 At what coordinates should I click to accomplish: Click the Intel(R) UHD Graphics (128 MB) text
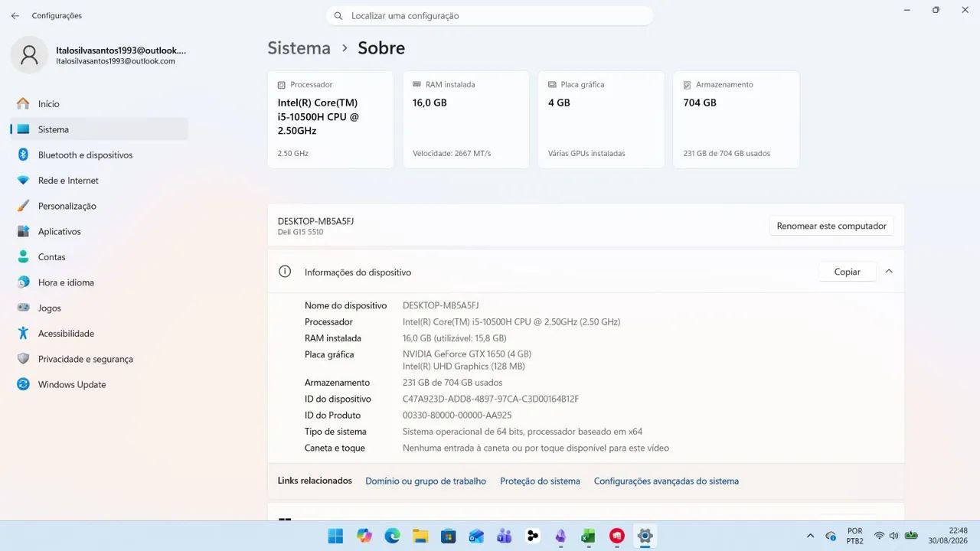[x=464, y=366]
